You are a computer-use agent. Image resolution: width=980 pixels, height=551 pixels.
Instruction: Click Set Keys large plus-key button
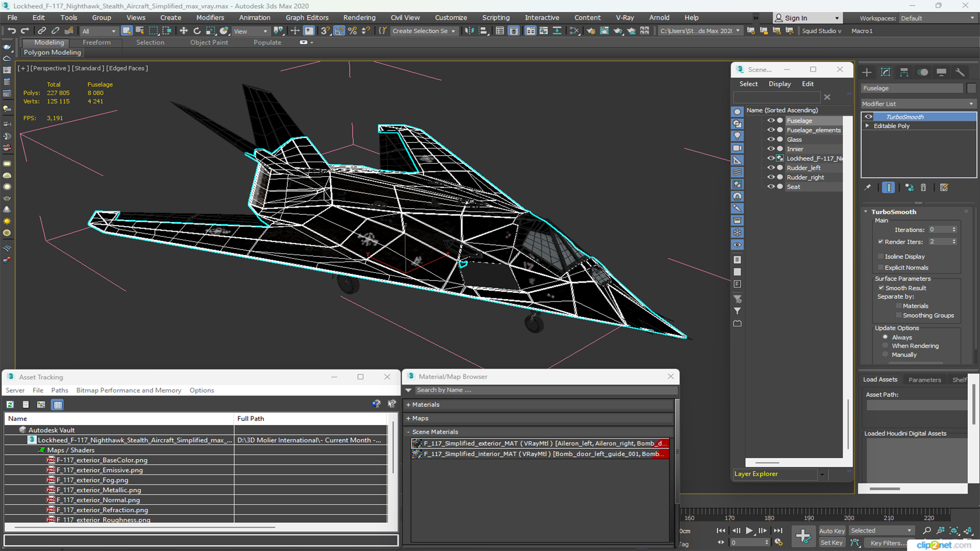[803, 536]
